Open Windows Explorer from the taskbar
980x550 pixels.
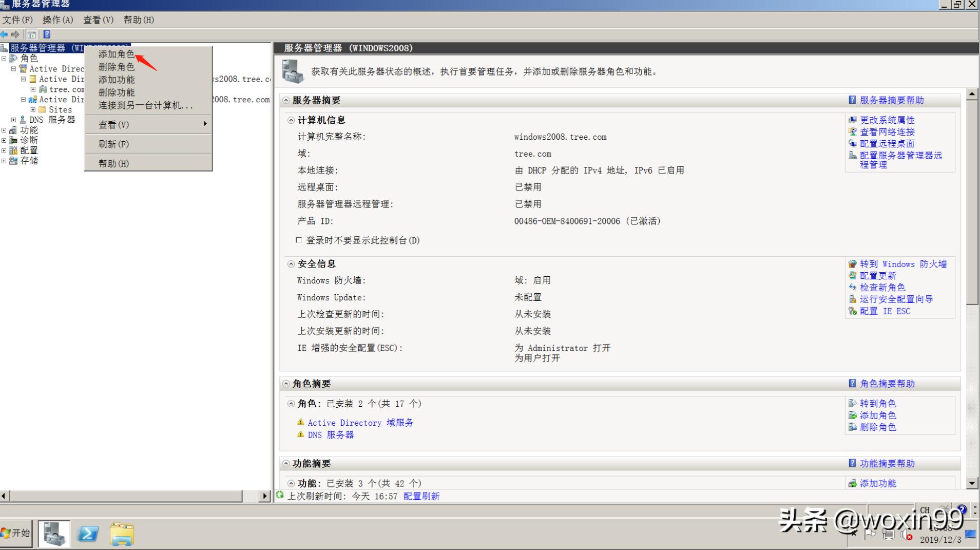122,533
